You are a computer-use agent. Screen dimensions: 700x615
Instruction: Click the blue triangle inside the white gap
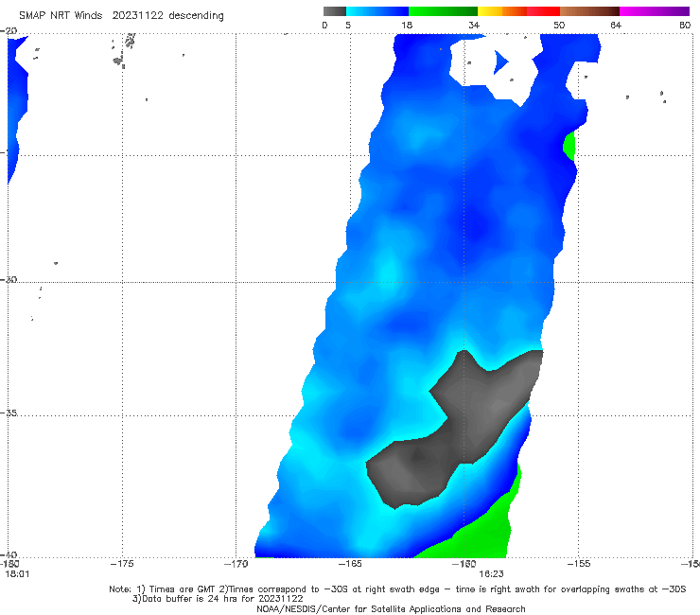coord(499,62)
